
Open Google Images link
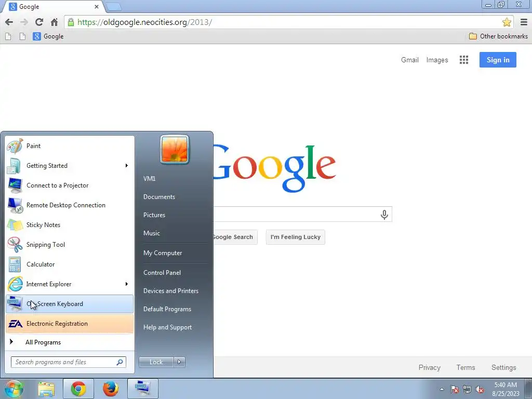pos(437,60)
